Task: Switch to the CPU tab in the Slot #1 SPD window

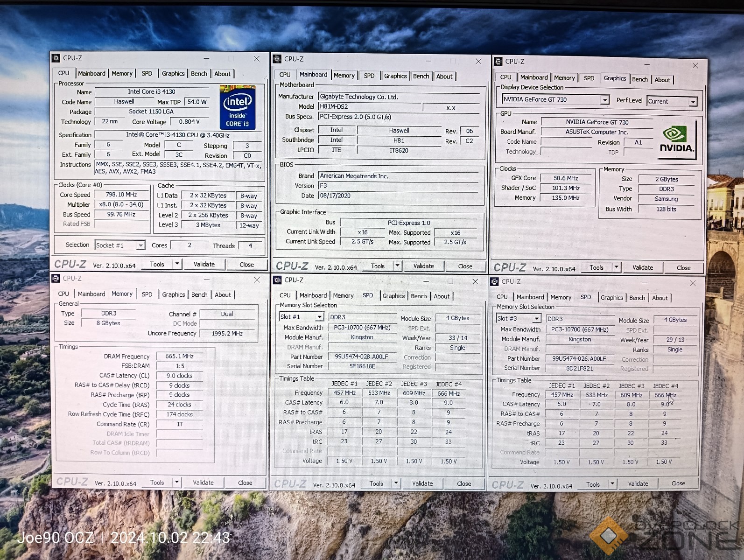Action: coord(285,295)
